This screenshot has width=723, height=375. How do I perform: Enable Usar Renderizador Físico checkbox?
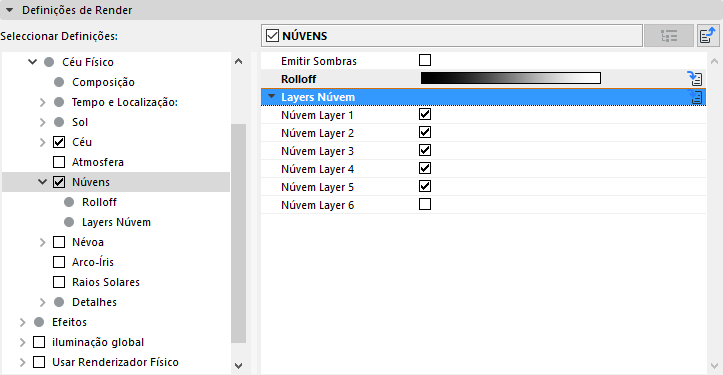coord(39,362)
